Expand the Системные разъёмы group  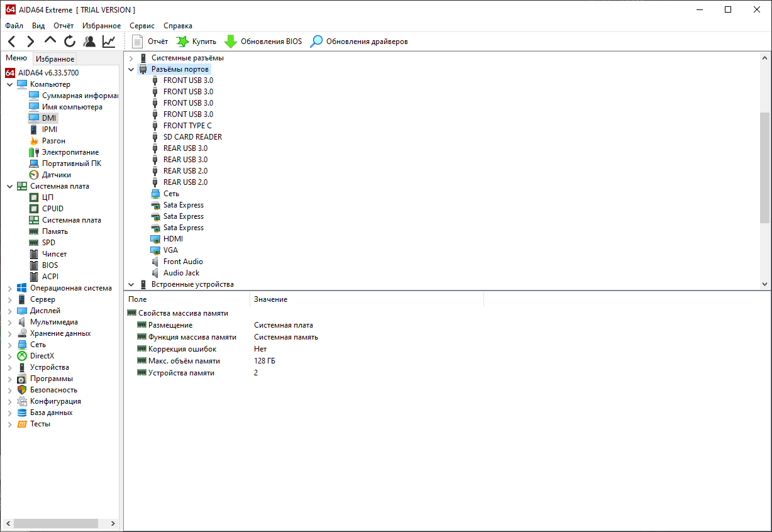pyautogui.click(x=131, y=58)
